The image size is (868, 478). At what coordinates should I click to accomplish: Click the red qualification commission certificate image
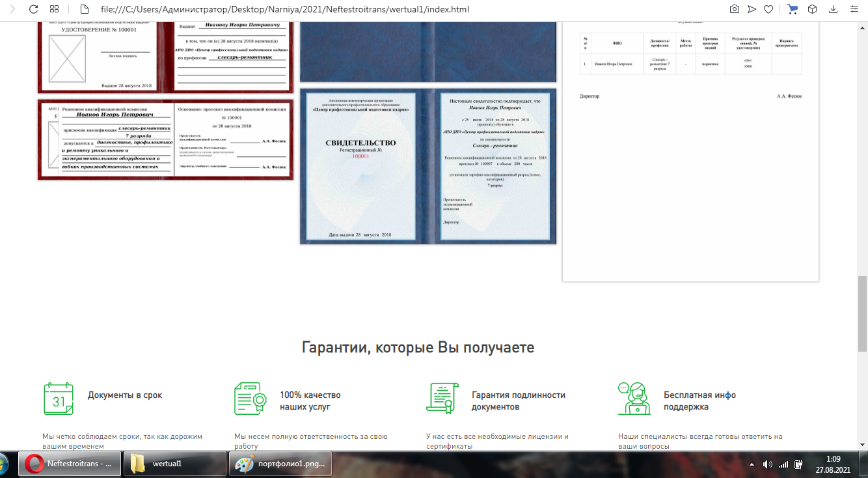click(x=165, y=139)
